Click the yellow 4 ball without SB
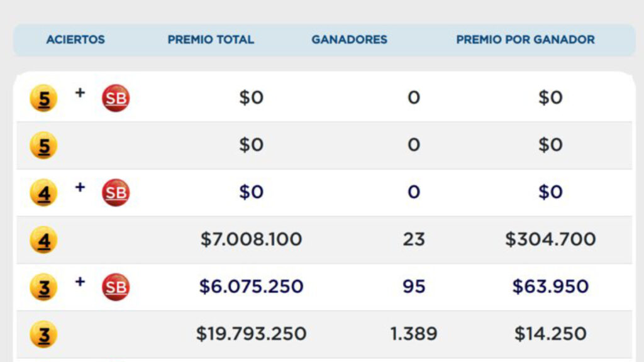Screen dimensions: 644x362 click(x=43, y=240)
